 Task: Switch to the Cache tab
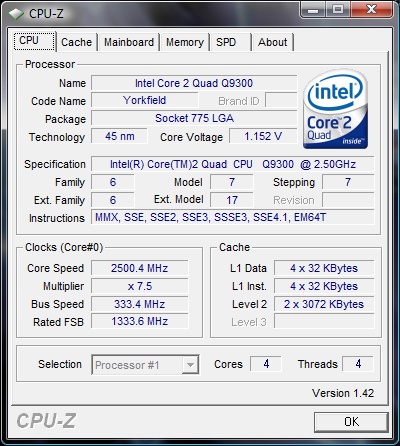coord(76,42)
